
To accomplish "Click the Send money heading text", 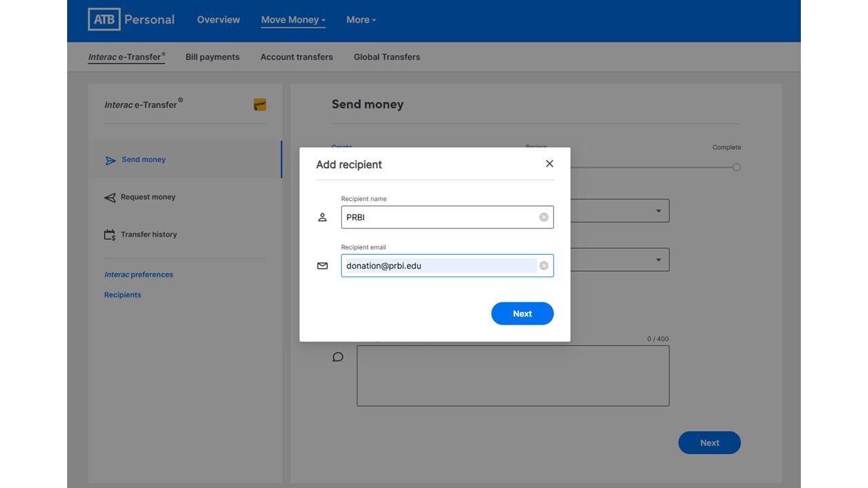I will tap(368, 104).
